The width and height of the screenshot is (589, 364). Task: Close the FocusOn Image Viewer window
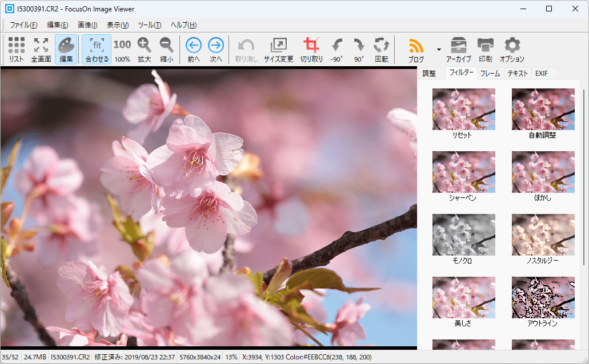(575, 9)
